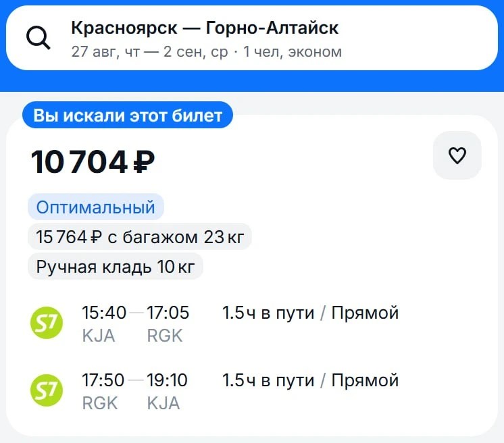The width and height of the screenshot is (504, 443).
Task: Click the KJA airport code on outbound flight
Action: click(x=99, y=336)
